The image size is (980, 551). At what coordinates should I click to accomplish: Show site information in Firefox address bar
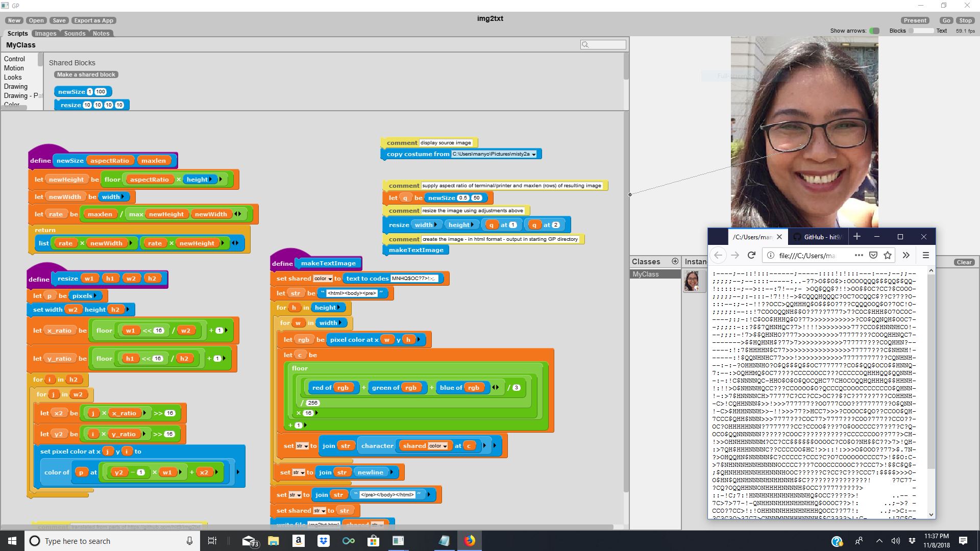[770, 256]
